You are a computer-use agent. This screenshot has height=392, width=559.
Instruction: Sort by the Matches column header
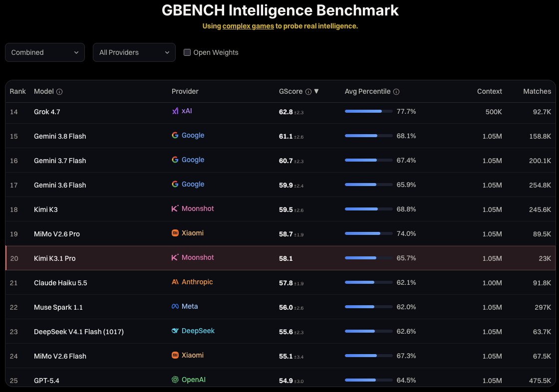(x=537, y=91)
